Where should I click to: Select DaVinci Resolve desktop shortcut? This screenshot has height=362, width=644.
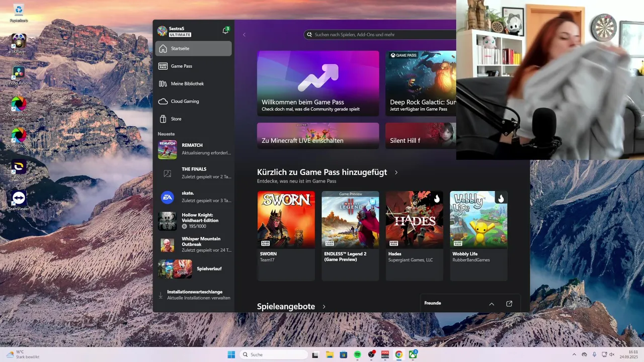19,75
